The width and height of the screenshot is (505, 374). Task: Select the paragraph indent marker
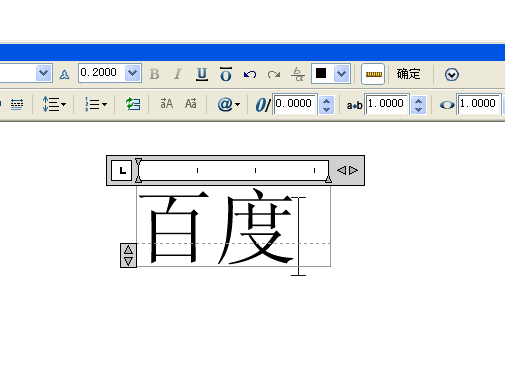click(x=138, y=179)
